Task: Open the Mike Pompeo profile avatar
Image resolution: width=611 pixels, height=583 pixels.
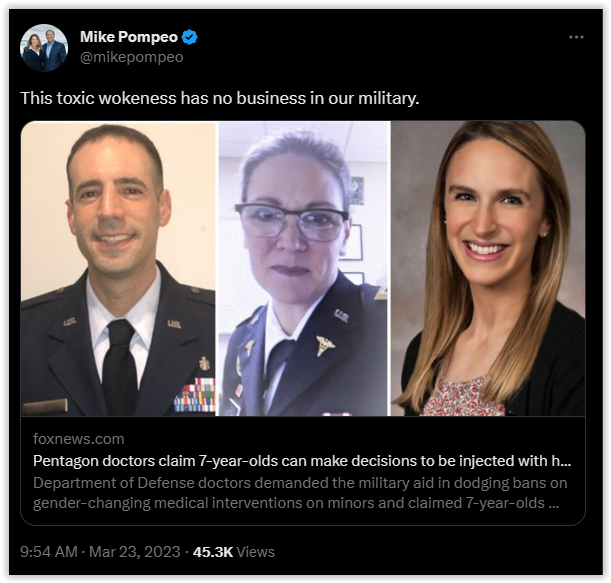Action: point(44,48)
